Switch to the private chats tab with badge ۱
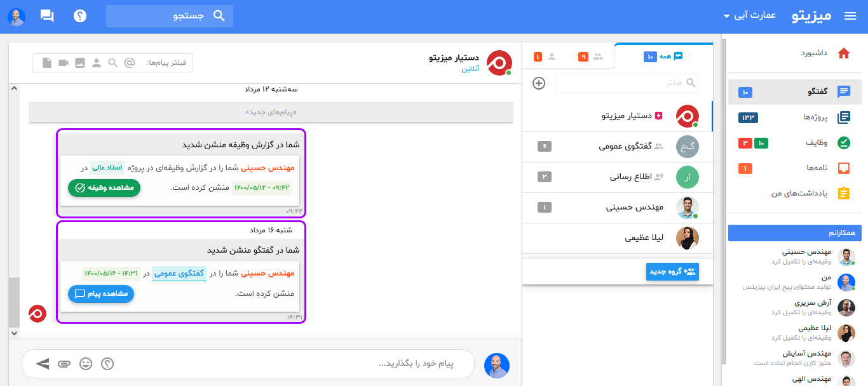 pyautogui.click(x=545, y=57)
